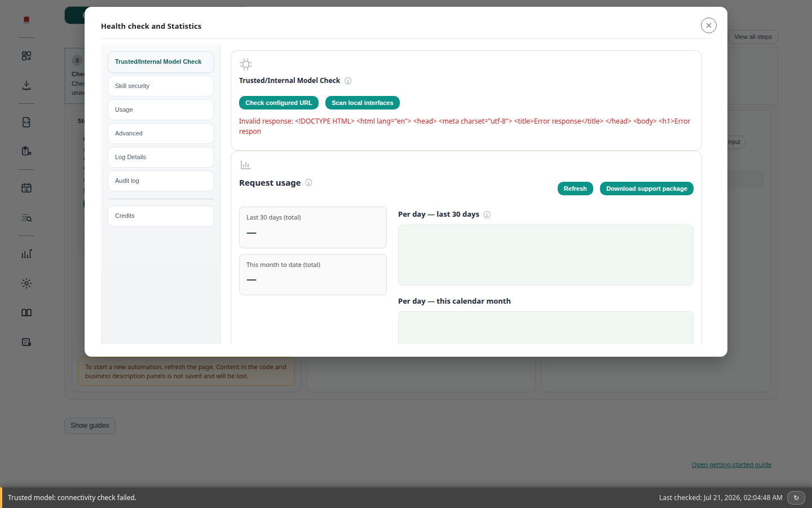This screenshot has width=812, height=508.
Task: Run Scan local interfaces
Action: coord(363,103)
